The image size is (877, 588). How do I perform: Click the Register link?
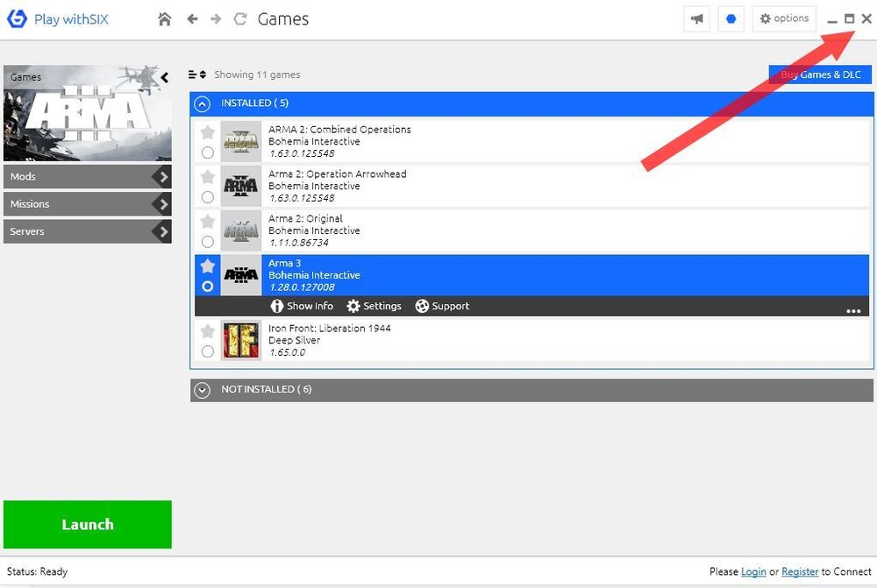pyautogui.click(x=800, y=572)
